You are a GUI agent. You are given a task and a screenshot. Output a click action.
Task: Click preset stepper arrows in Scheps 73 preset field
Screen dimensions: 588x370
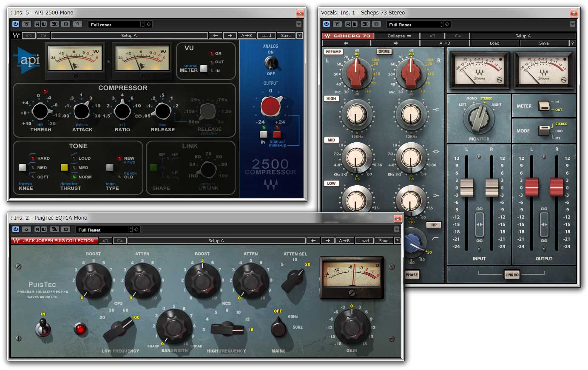[441, 24]
